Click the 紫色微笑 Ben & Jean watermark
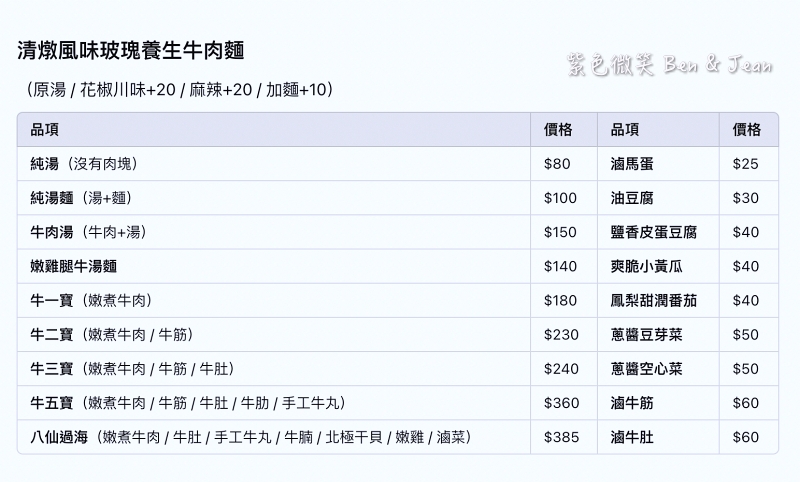800x482 pixels. pyautogui.click(x=666, y=66)
